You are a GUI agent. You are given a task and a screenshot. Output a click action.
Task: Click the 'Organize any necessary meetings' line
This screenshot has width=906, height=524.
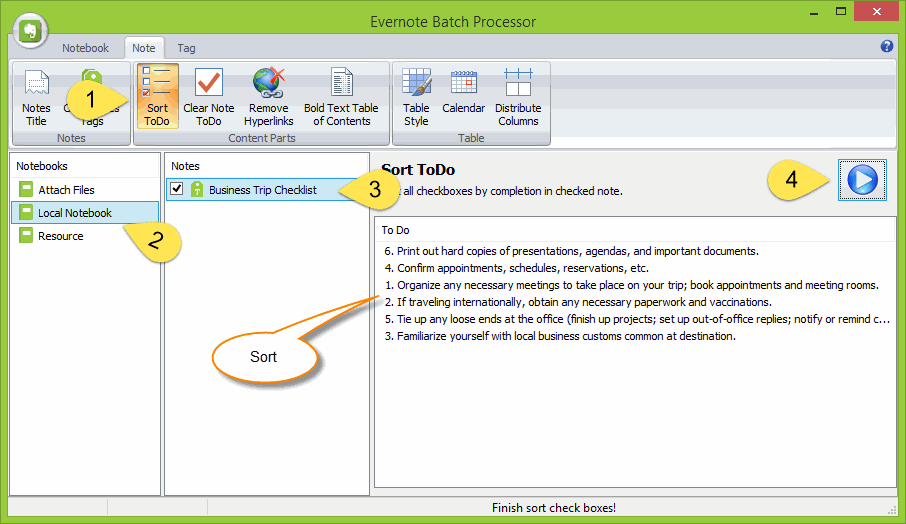pos(631,285)
